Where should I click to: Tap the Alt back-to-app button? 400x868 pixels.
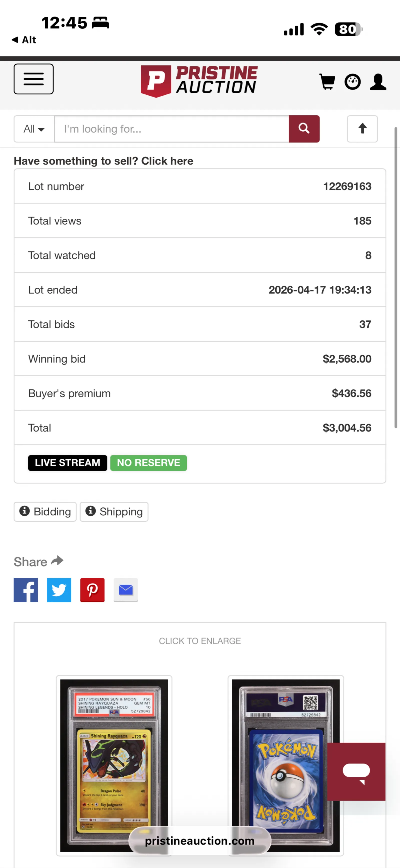tap(24, 40)
